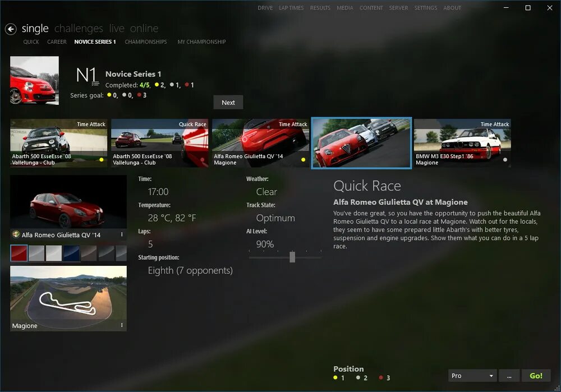The height and width of the screenshot is (392, 561).
Task: Click the time value 17:00
Action: pos(158,192)
